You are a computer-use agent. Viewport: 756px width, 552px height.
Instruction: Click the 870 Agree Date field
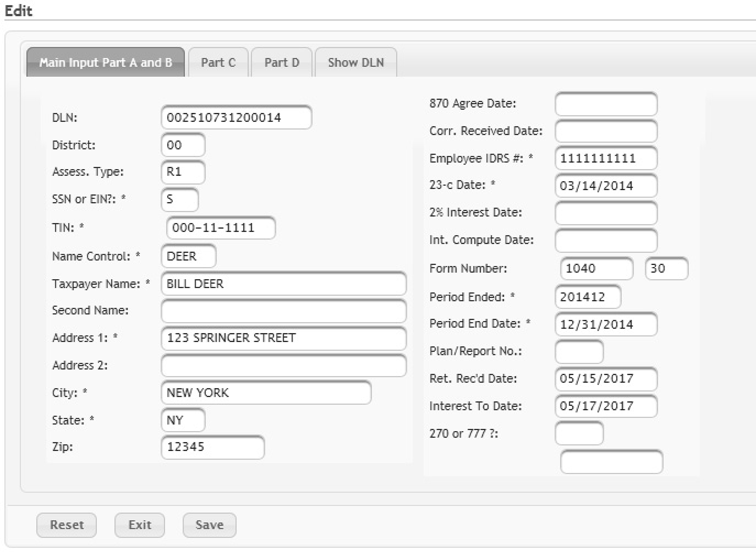tap(606, 104)
